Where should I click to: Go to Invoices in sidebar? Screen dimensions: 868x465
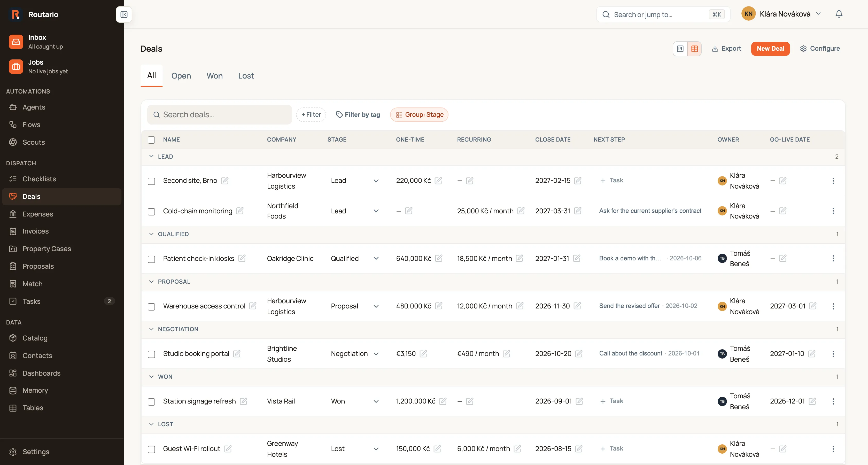click(x=62, y=231)
